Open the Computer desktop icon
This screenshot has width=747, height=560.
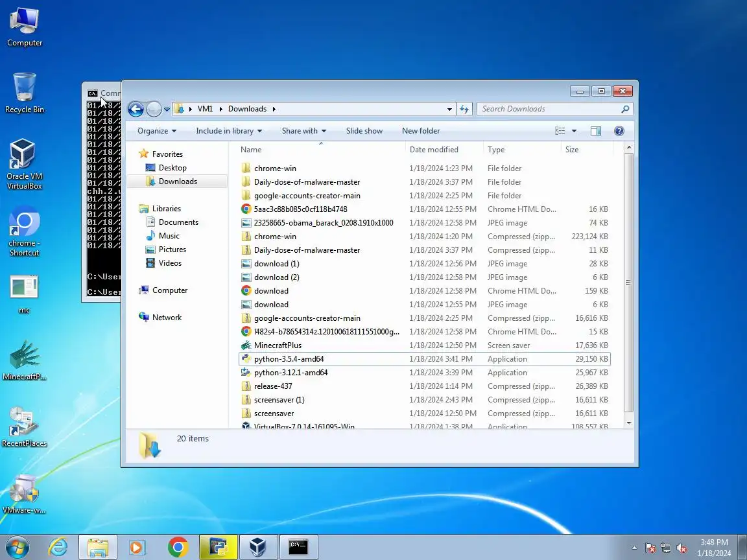tap(24, 28)
